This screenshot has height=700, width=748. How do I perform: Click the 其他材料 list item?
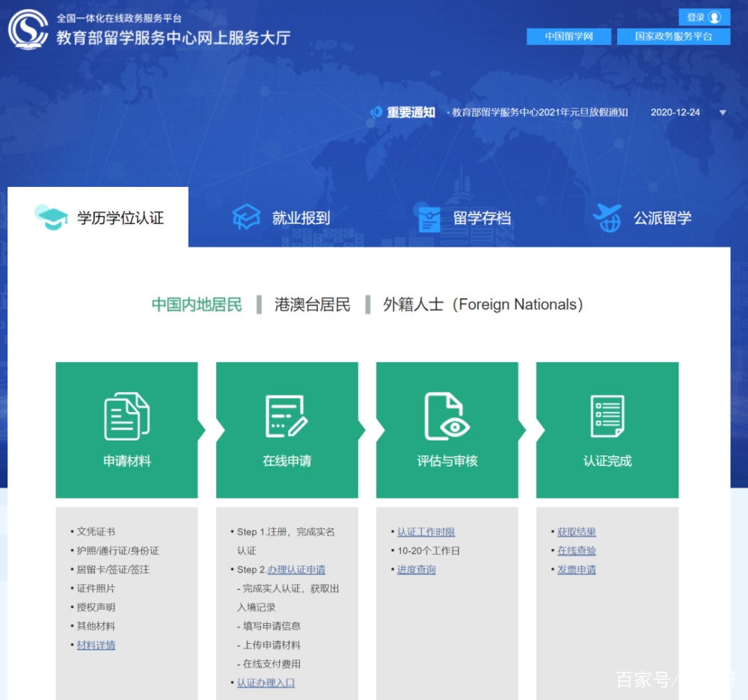click(x=96, y=626)
